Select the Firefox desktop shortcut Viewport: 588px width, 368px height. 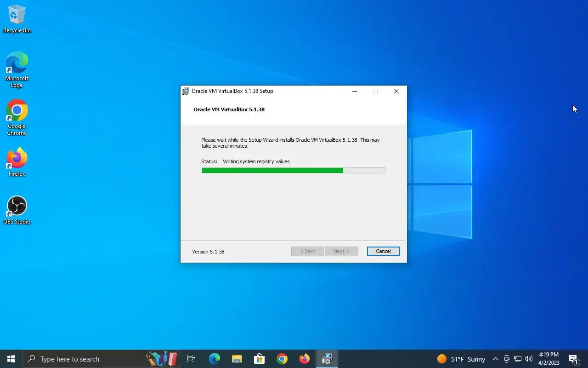tap(17, 162)
